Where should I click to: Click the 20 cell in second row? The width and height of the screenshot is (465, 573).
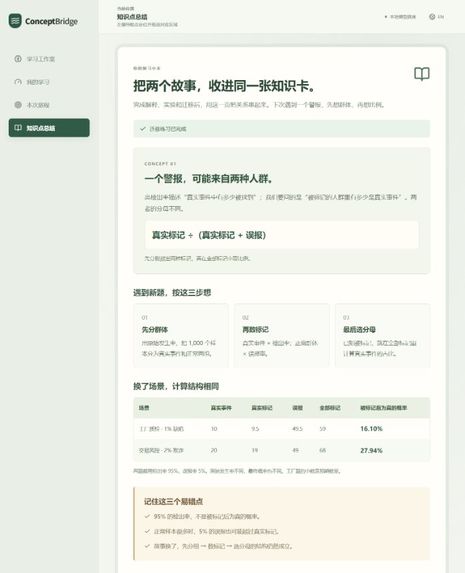(x=214, y=451)
